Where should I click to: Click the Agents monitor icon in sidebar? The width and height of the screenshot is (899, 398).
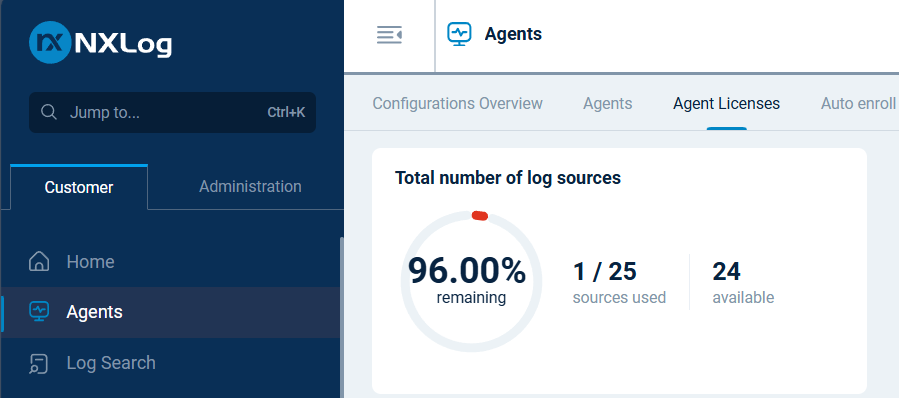coord(39,311)
